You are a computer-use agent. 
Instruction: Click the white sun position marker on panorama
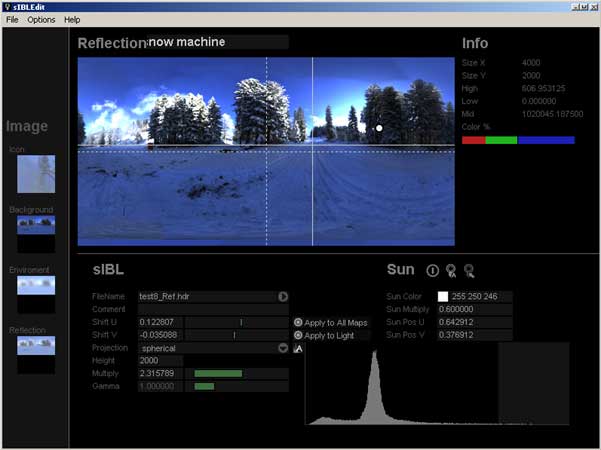coord(379,128)
